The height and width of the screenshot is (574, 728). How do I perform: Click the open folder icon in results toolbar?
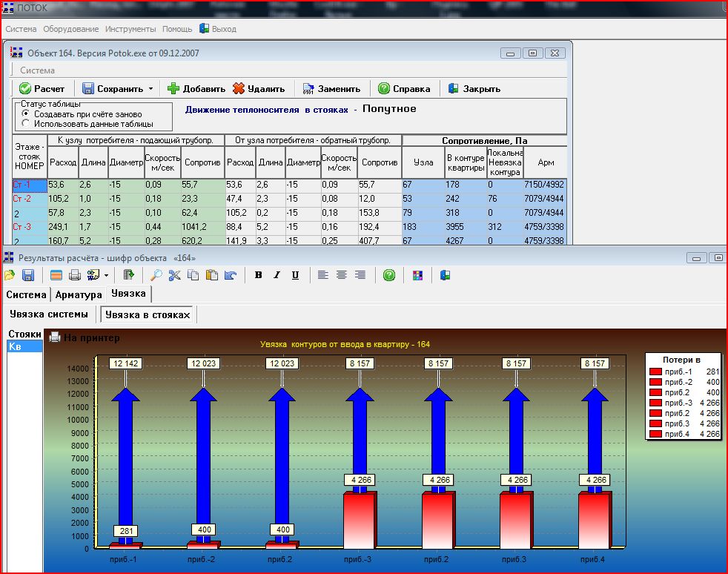(x=10, y=275)
